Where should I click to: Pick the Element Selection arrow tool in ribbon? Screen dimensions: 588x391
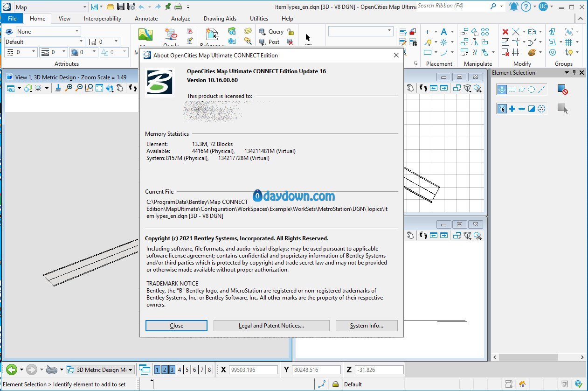click(x=308, y=37)
